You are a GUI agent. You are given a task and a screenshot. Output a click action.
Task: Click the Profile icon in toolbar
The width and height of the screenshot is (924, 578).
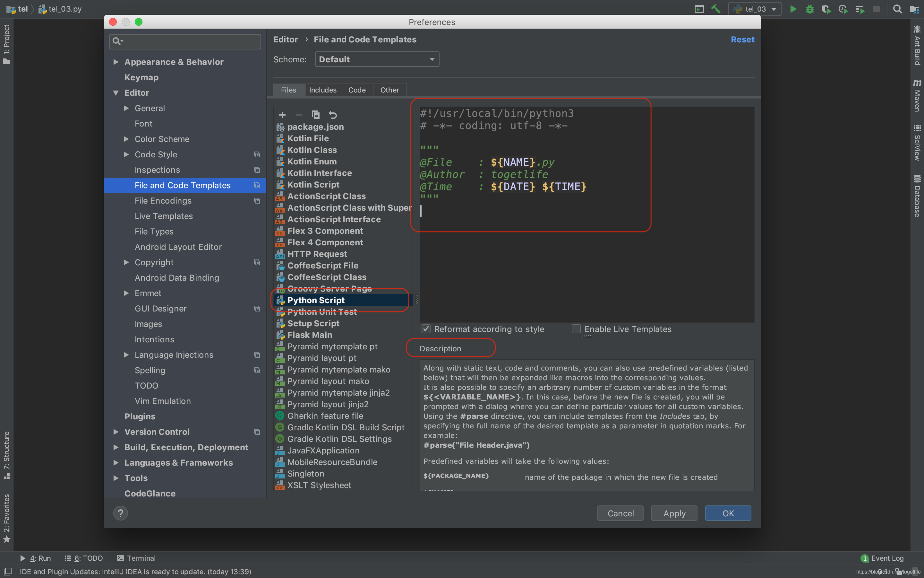coord(843,9)
